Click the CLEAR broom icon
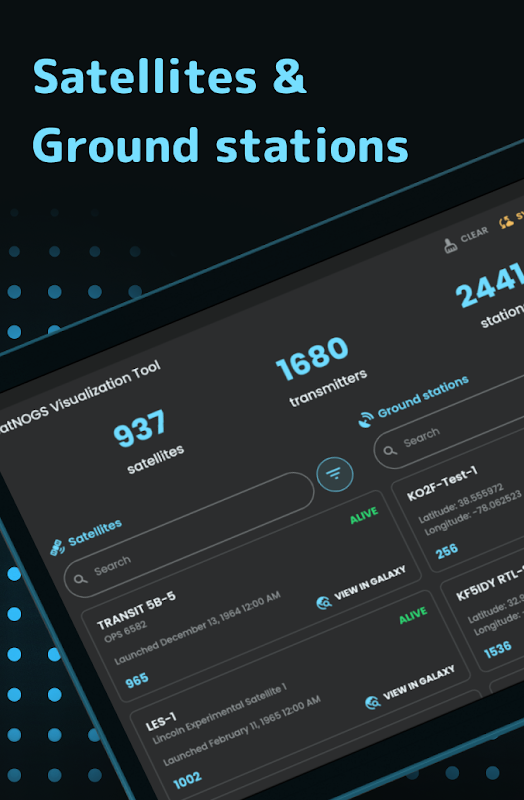This screenshot has width=524, height=800. [x=451, y=246]
